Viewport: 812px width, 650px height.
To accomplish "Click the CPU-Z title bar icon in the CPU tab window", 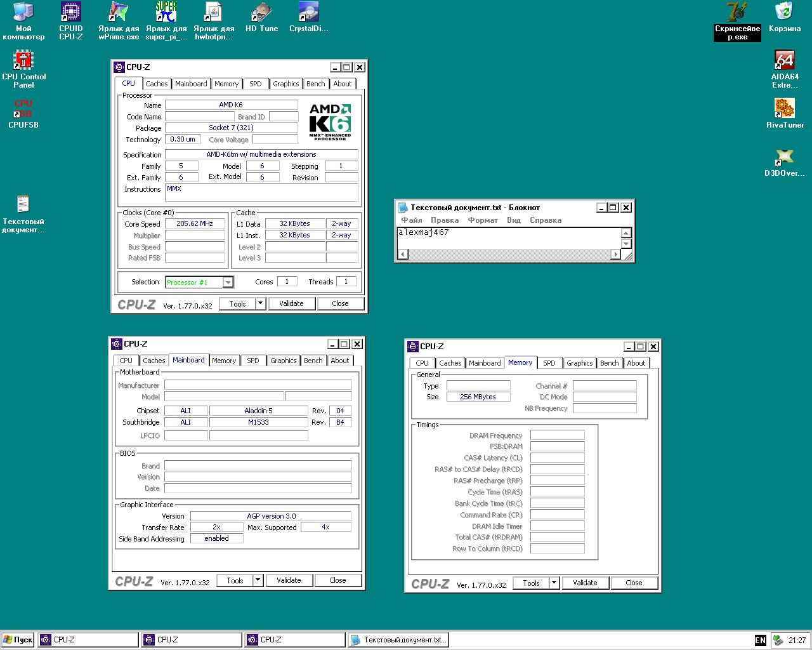I will [119, 67].
